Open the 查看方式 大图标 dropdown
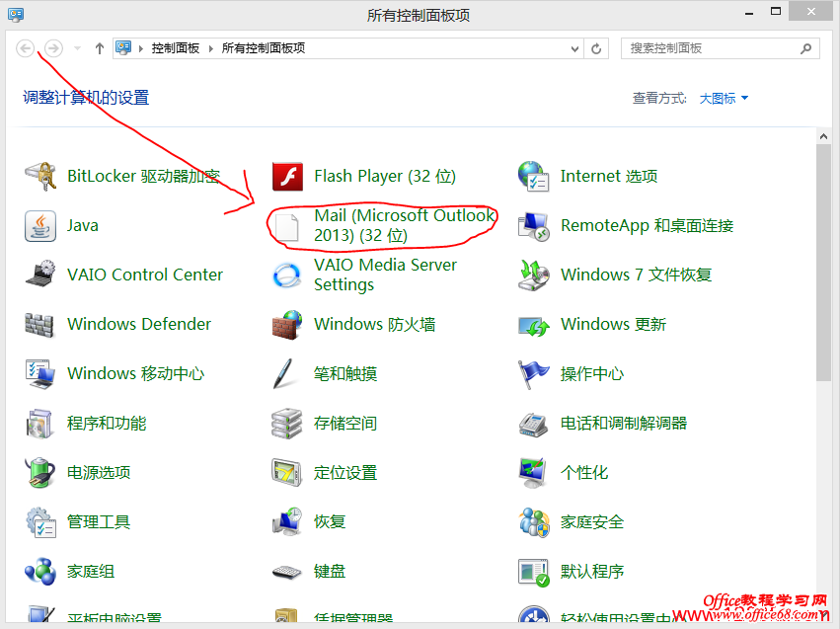Image resolution: width=840 pixels, height=629 pixels. (x=724, y=99)
